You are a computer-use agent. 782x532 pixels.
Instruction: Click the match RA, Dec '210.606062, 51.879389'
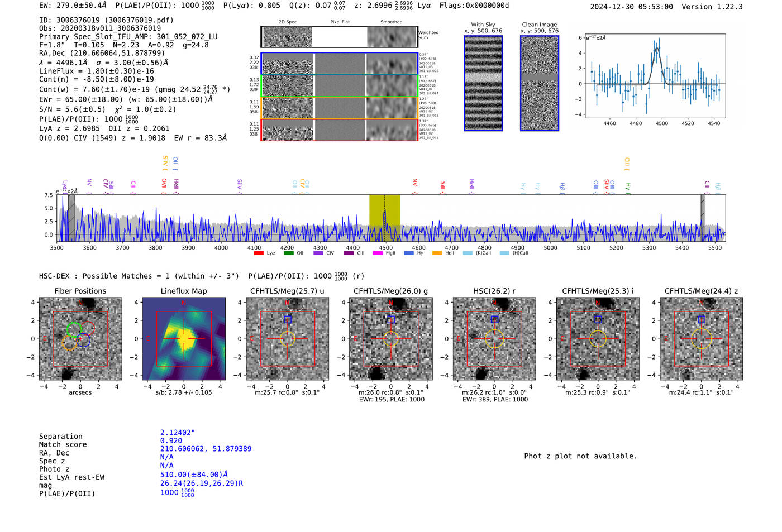click(206, 449)
